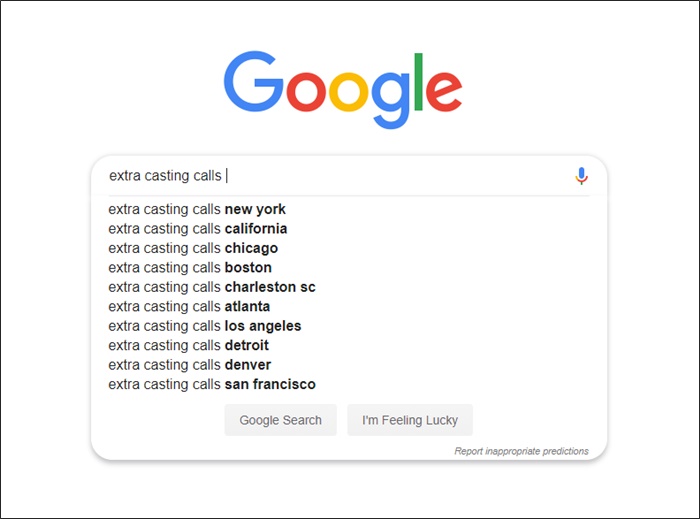The image size is (700, 519).
Task: Click the green letter l in Google logo
Action: (418, 82)
